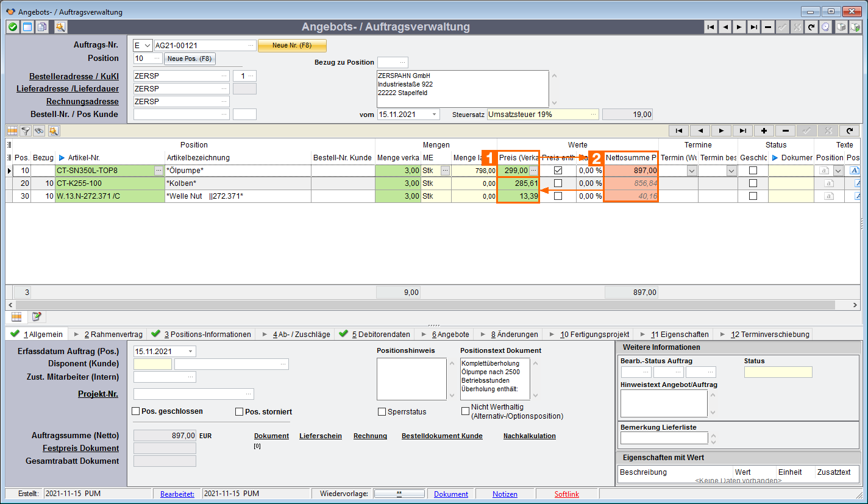The image size is (868, 504).
Task: Enable the Sperrstatus checkbox
Action: click(x=382, y=411)
